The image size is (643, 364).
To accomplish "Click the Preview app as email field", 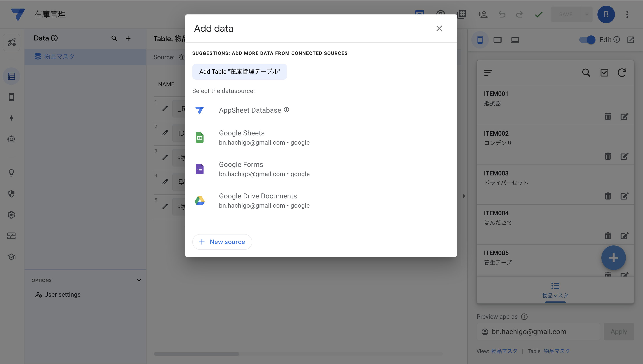I will pyautogui.click(x=538, y=331).
